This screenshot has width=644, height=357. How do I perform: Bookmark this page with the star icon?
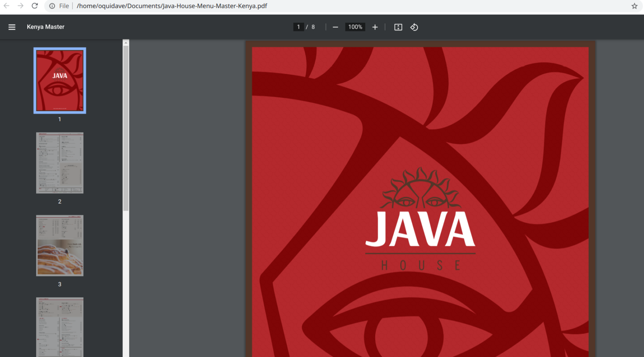pyautogui.click(x=634, y=6)
